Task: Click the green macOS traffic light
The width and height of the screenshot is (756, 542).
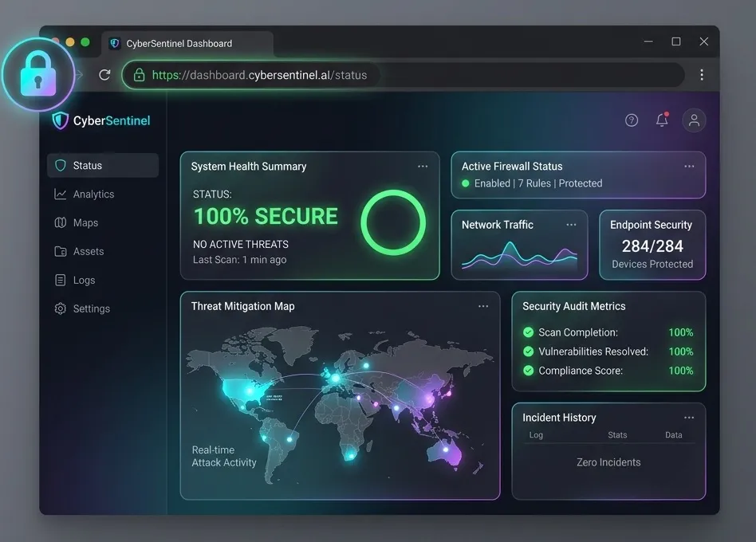Action: (85, 42)
